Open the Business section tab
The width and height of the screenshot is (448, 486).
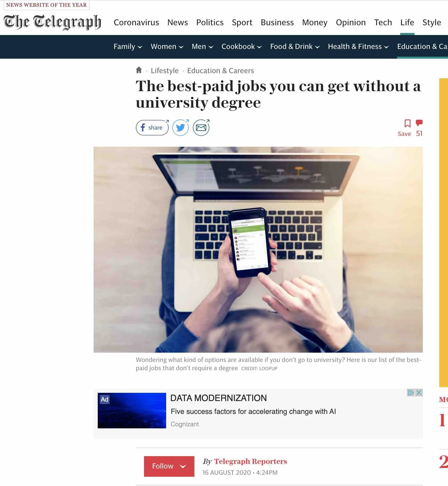pos(277,22)
